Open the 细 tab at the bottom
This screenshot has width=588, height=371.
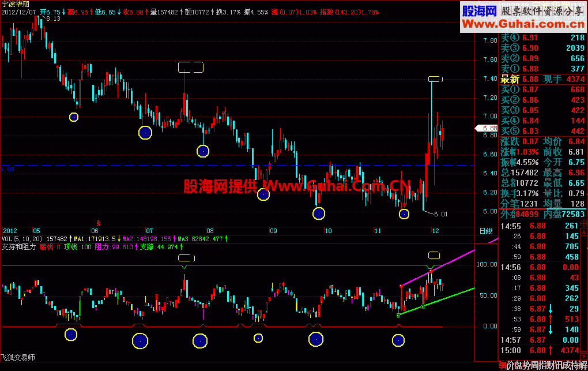coord(502,365)
